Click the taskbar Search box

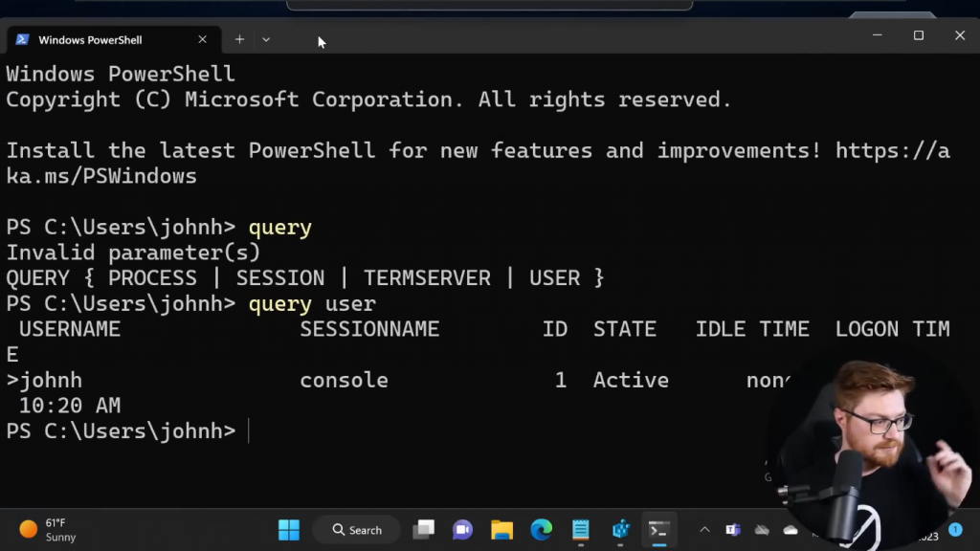(x=358, y=530)
